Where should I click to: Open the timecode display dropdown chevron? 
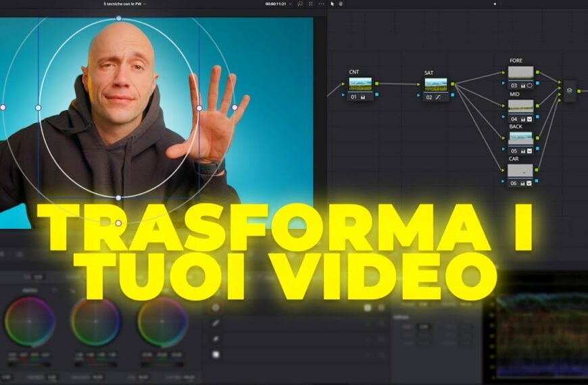pyautogui.click(x=290, y=4)
